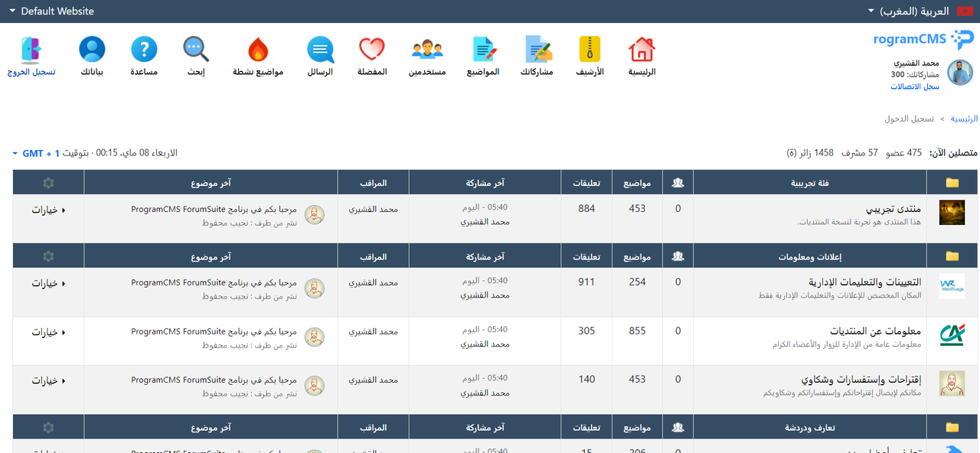Expand خيارات in إقتراحات وإستفسارات row
Image resolution: width=980 pixels, height=453 pixels.
click(x=48, y=380)
